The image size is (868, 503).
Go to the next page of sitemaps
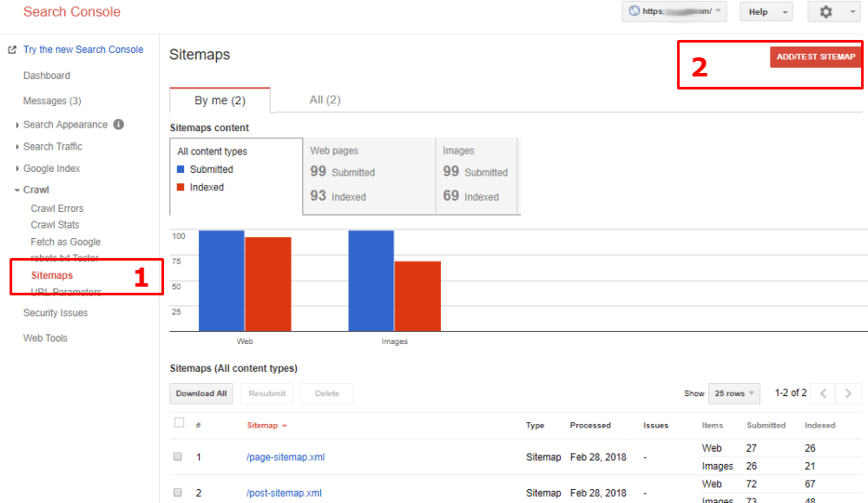tap(849, 393)
